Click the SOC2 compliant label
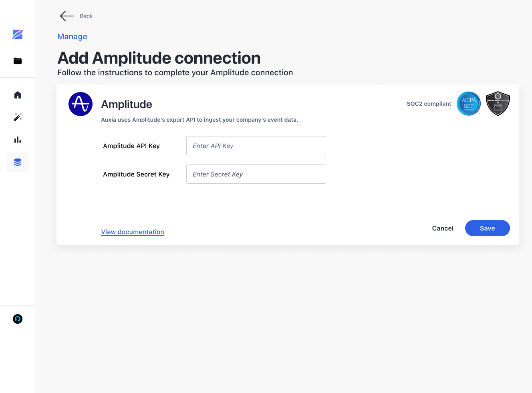Image resolution: width=532 pixels, height=393 pixels. 429,104
